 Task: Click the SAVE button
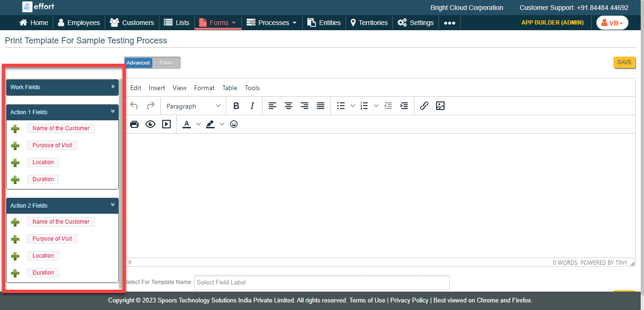624,62
